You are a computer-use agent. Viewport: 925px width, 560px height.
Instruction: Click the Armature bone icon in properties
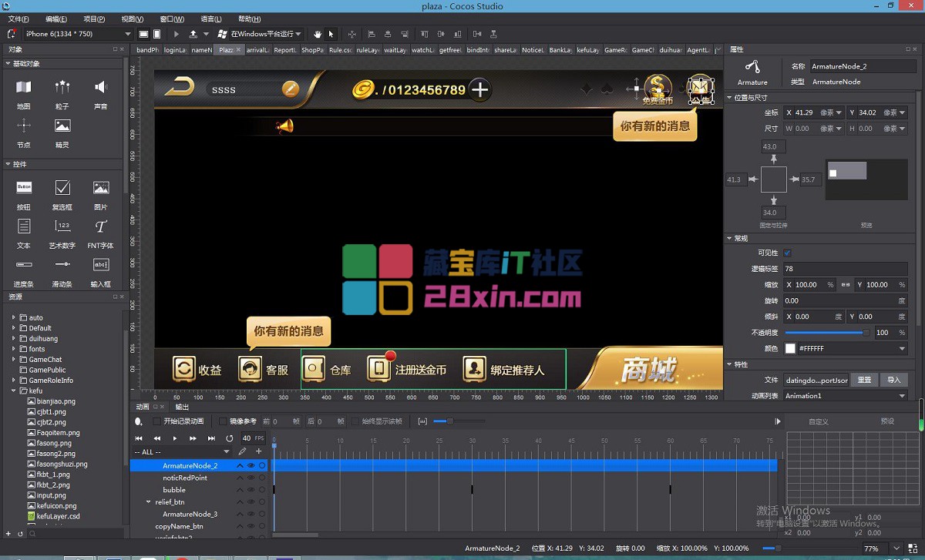click(752, 67)
